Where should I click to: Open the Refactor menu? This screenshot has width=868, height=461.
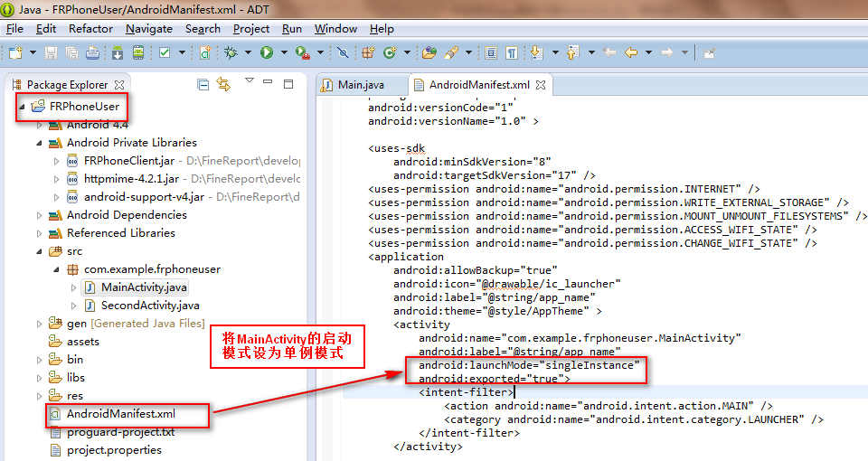[90, 29]
